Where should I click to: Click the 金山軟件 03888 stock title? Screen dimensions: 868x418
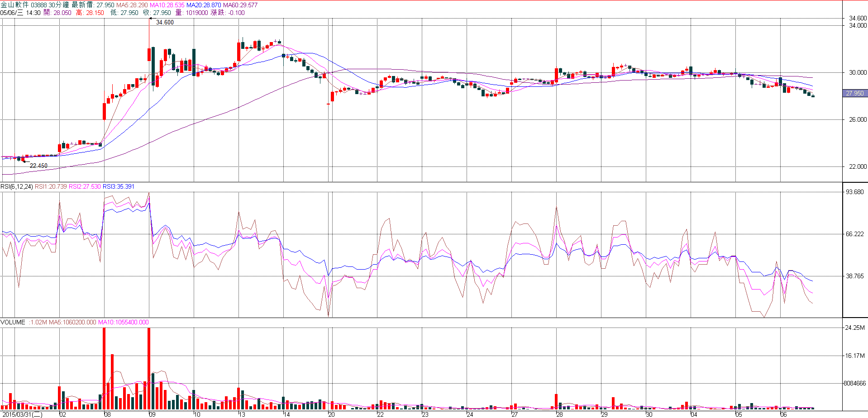click(x=24, y=5)
